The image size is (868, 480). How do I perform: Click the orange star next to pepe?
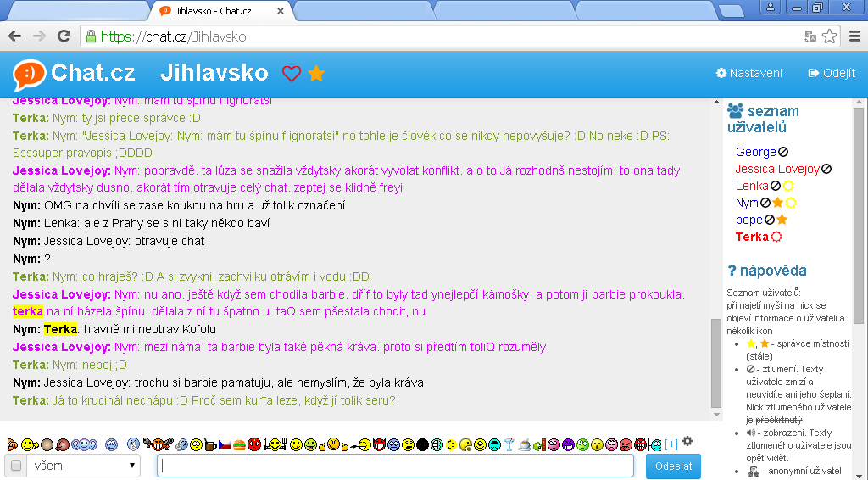click(x=782, y=220)
